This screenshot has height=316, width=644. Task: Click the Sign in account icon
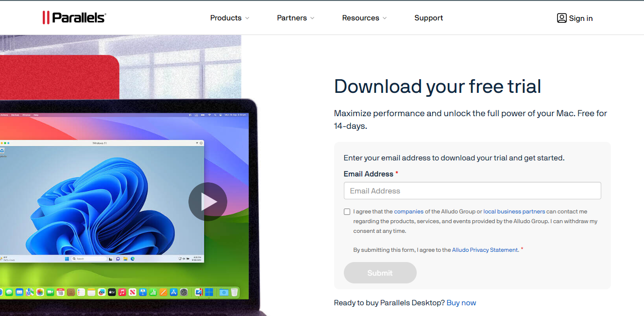tap(561, 18)
